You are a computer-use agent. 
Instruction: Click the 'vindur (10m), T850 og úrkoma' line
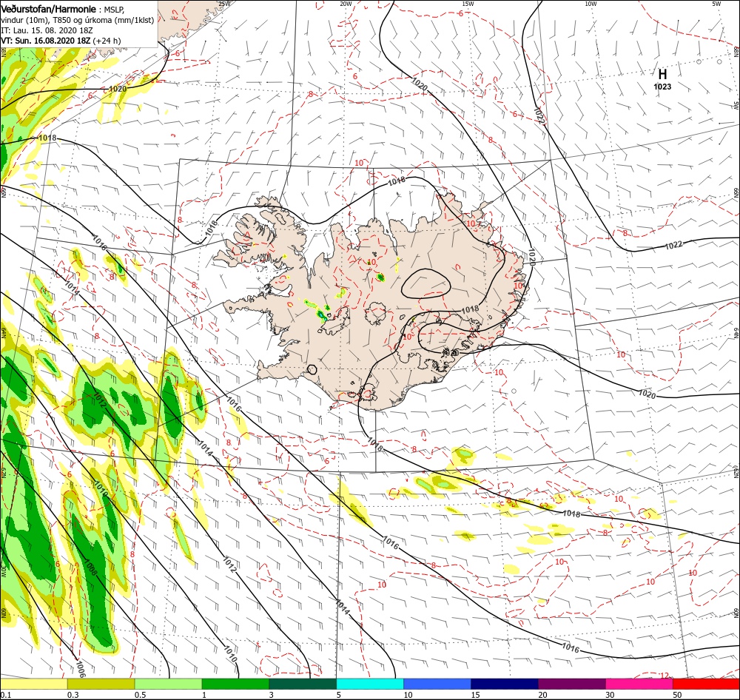coord(78,20)
